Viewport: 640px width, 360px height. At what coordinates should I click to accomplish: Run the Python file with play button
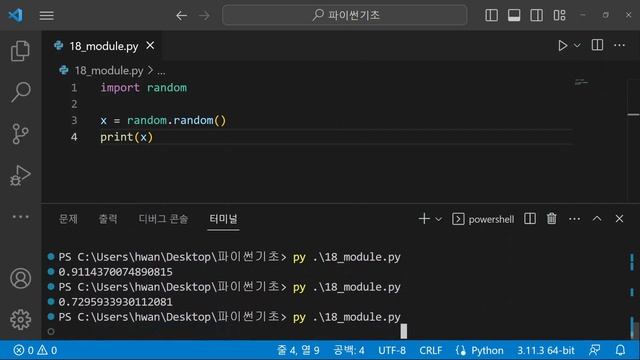tap(562, 45)
